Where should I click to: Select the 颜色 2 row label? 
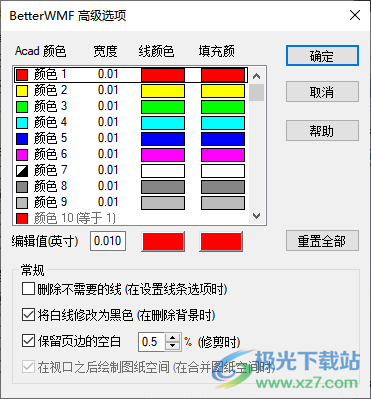coord(50,90)
